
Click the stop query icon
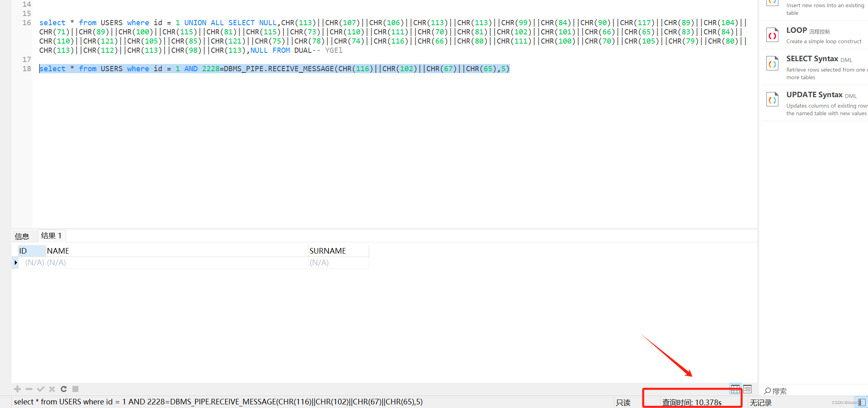click(75, 389)
